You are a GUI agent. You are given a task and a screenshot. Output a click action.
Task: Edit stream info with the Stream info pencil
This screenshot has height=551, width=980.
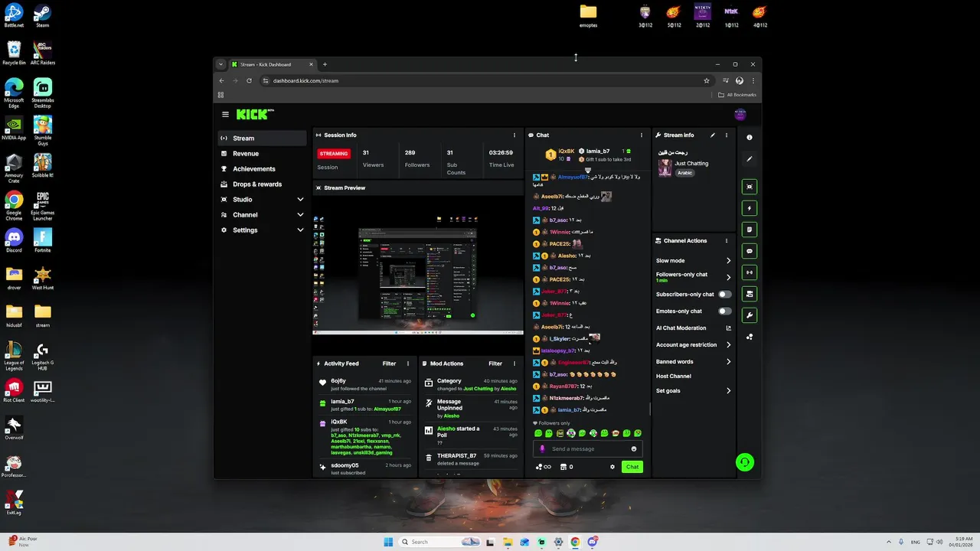[x=713, y=135]
